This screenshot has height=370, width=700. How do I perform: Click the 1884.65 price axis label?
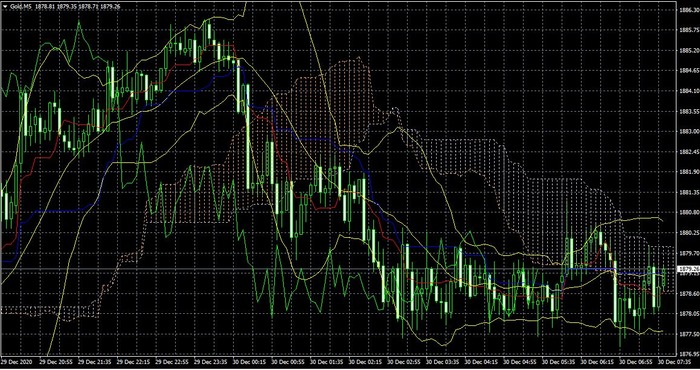689,71
